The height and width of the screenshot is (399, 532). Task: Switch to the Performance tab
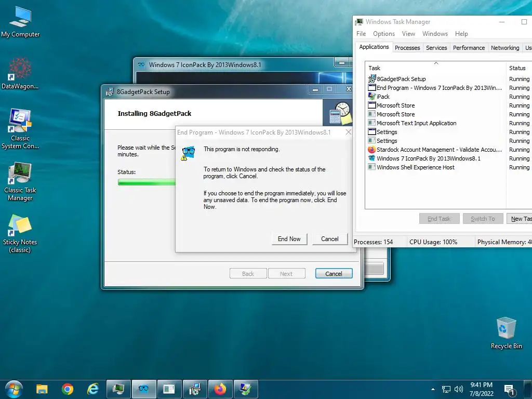click(469, 48)
